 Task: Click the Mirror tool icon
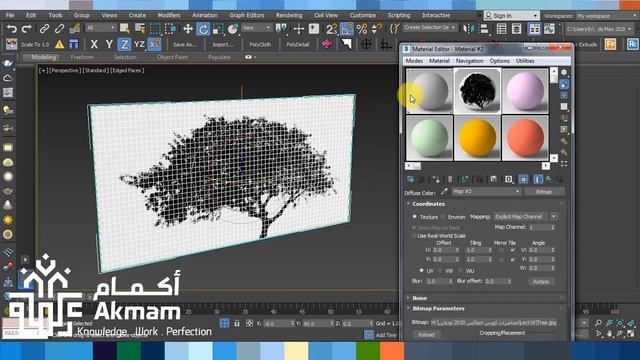pyautogui.click(x=469, y=29)
